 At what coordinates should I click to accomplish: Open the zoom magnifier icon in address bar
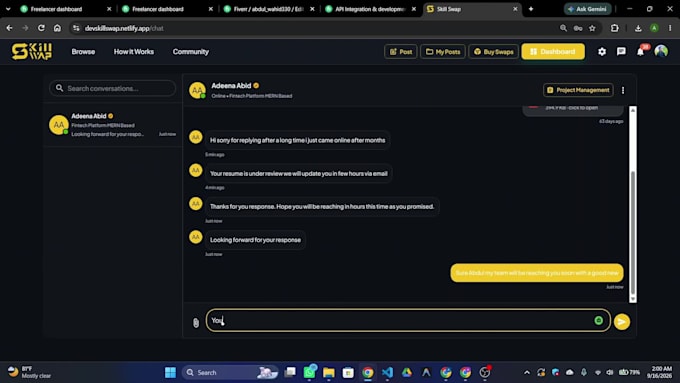[563, 28]
